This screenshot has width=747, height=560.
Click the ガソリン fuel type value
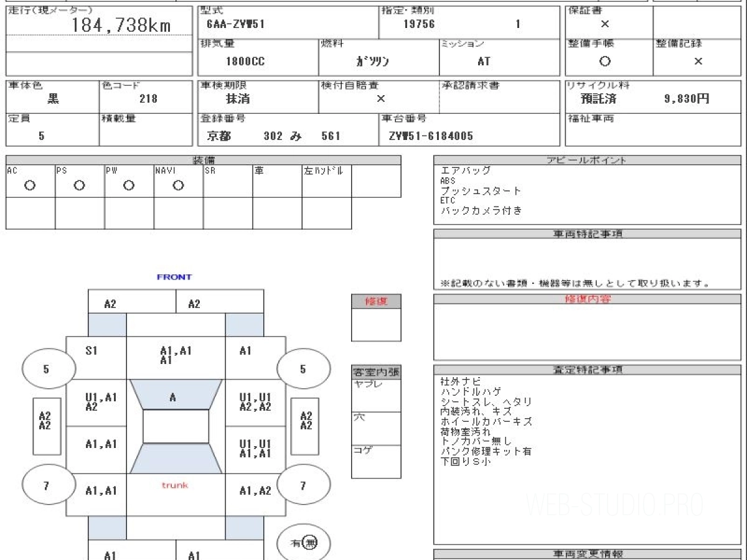tap(372, 61)
